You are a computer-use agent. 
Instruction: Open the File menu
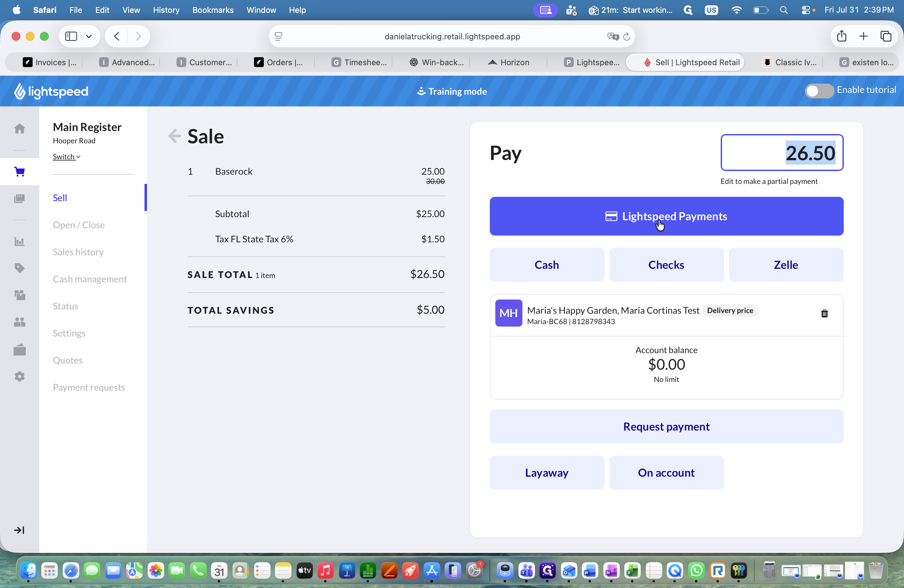[x=76, y=10]
